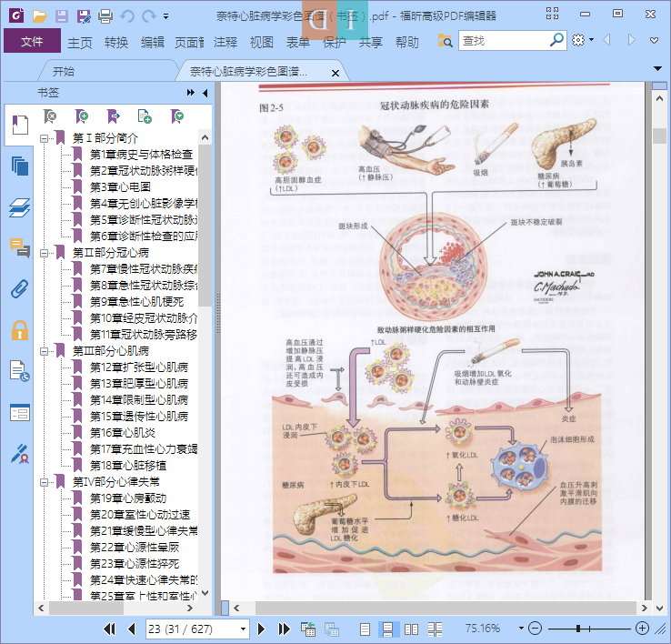Image resolution: width=671 pixels, height=644 pixels.
Task: Select bookmark 第16章心肌炎
Action: click(x=123, y=433)
